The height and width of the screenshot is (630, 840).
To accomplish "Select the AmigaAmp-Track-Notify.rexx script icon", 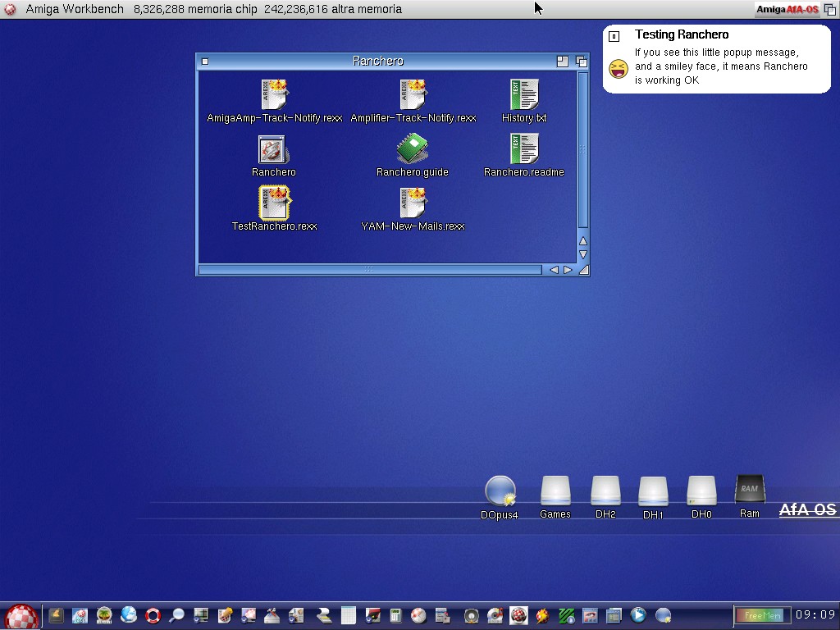I will [274, 95].
